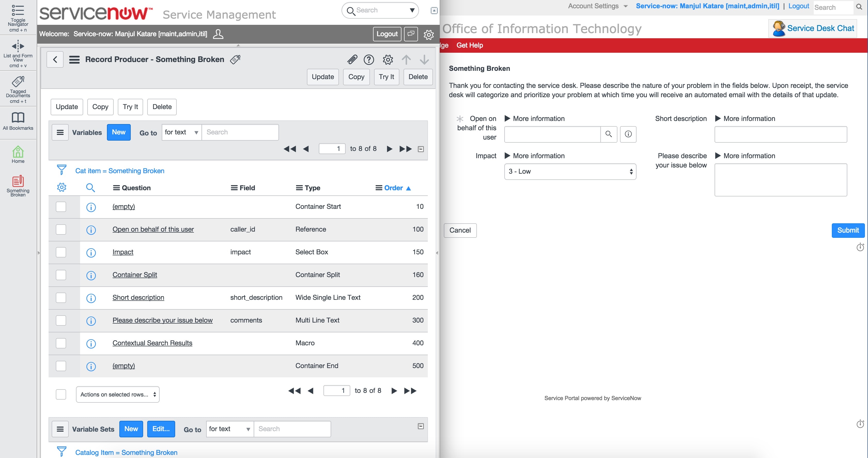Open the Impact '3 - Low' select box
The height and width of the screenshot is (458, 868).
click(570, 172)
